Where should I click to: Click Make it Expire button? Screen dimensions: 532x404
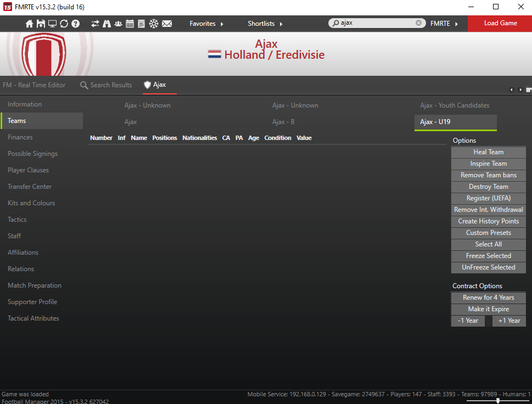(488, 309)
